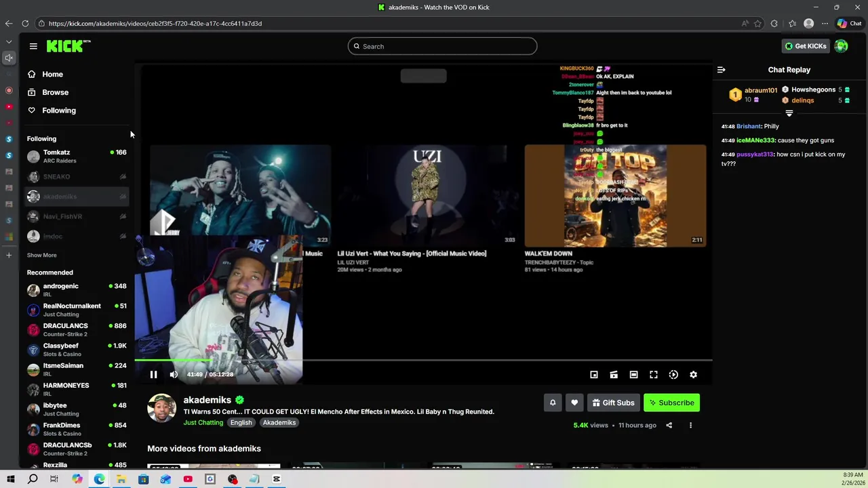Open the hamburger sidebar menu

coord(33,46)
